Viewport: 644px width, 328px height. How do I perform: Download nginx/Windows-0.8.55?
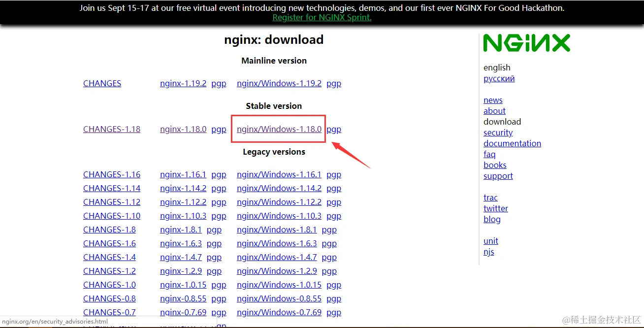pyautogui.click(x=279, y=298)
